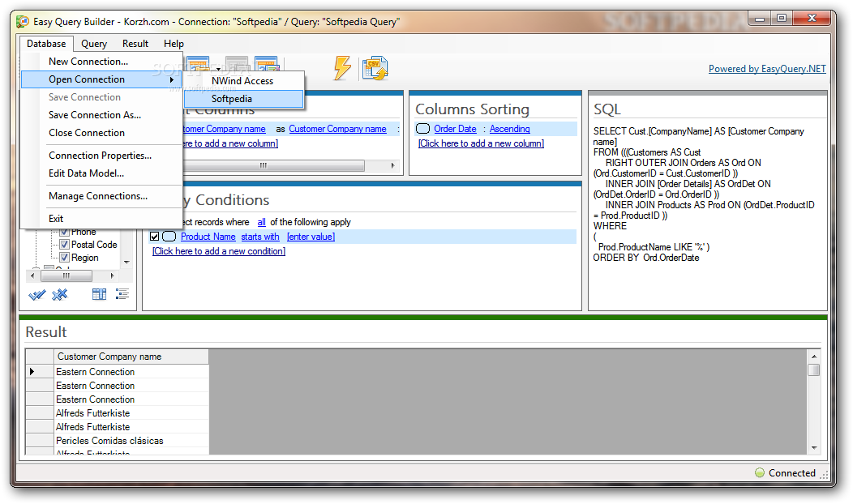Click the uncheck all fields double-X icon
Image resolution: width=853 pixels, height=504 pixels.
click(x=59, y=295)
